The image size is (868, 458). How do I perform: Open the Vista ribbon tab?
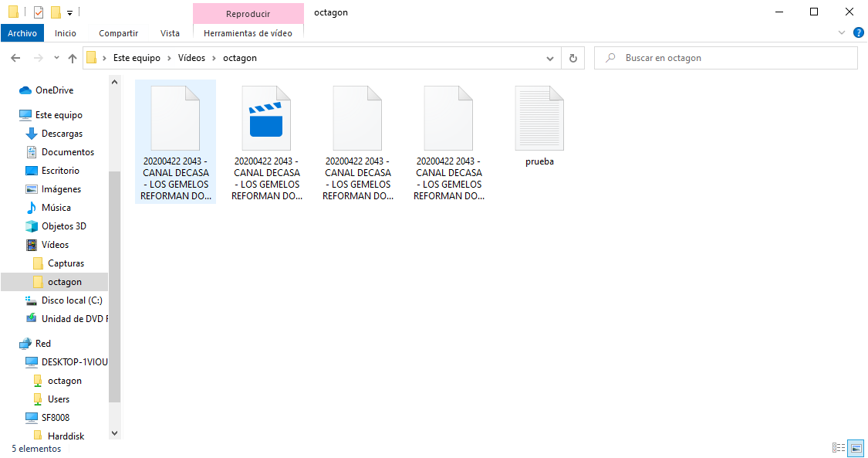170,33
